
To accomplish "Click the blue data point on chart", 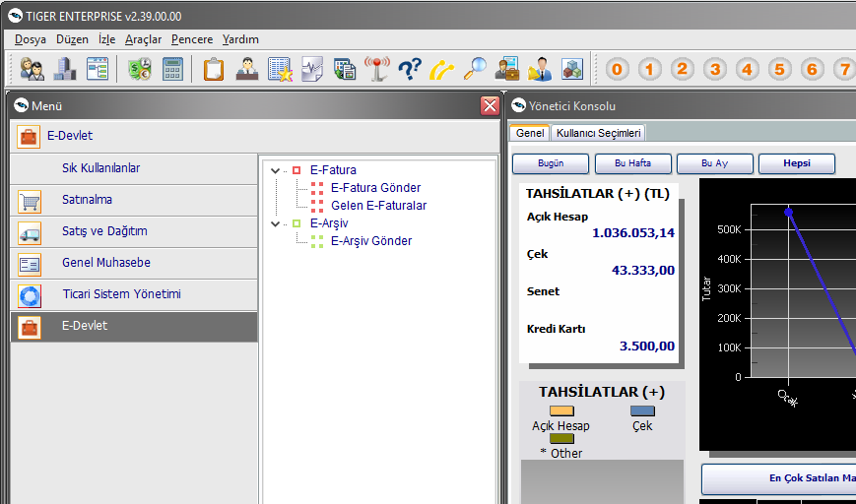I will click(x=788, y=213).
